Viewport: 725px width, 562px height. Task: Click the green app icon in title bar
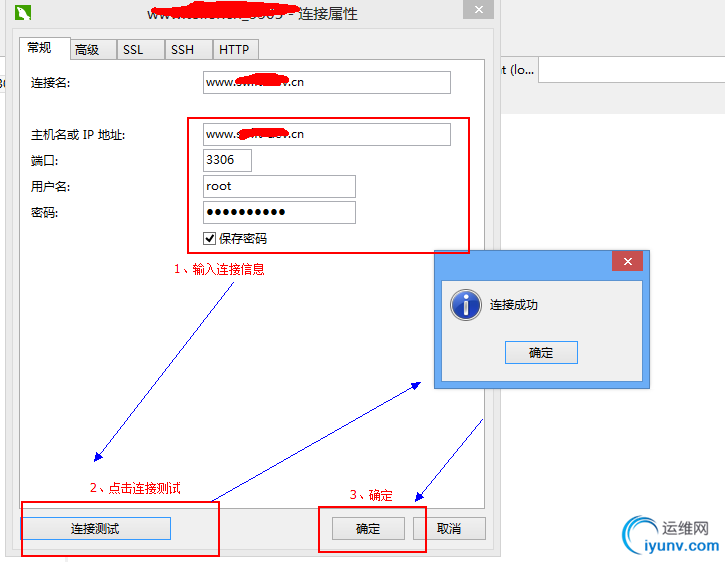pos(23,12)
